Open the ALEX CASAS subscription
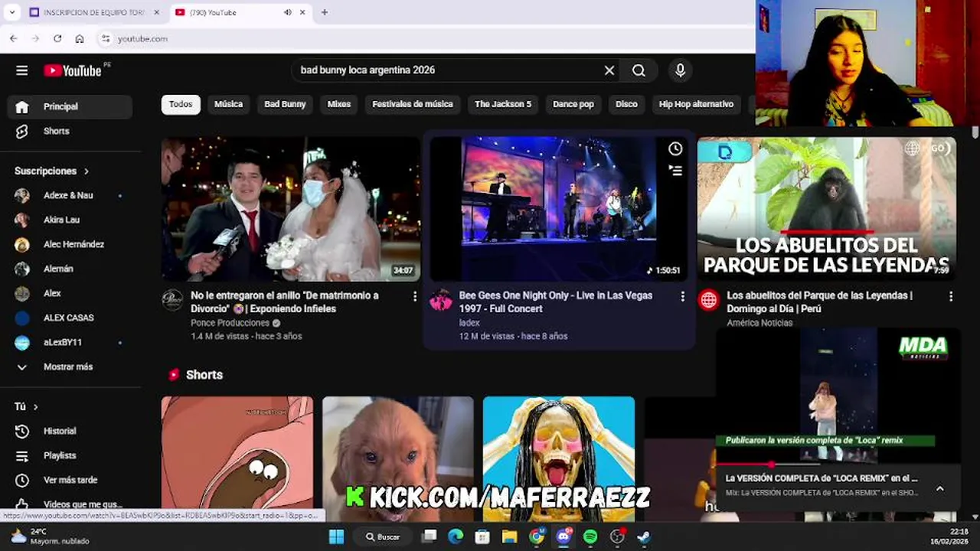Image resolution: width=980 pixels, height=551 pixels. [70, 318]
